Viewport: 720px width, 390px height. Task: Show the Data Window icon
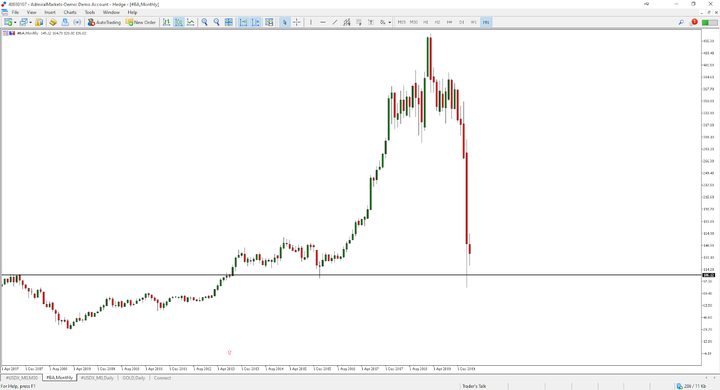coord(53,22)
